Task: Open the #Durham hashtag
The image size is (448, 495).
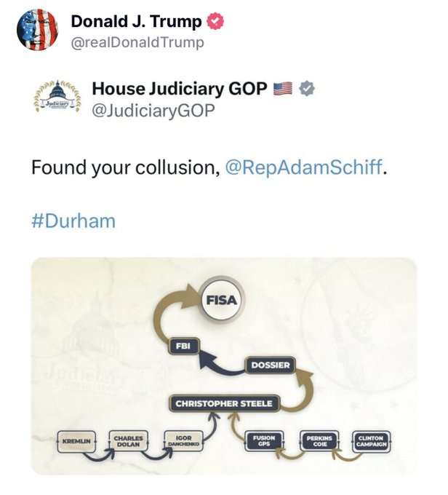Action: point(73,221)
